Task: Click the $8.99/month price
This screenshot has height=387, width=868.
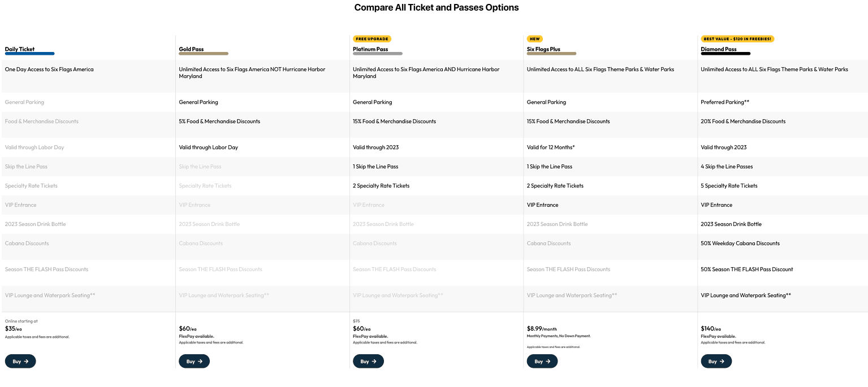Action: [x=541, y=328]
